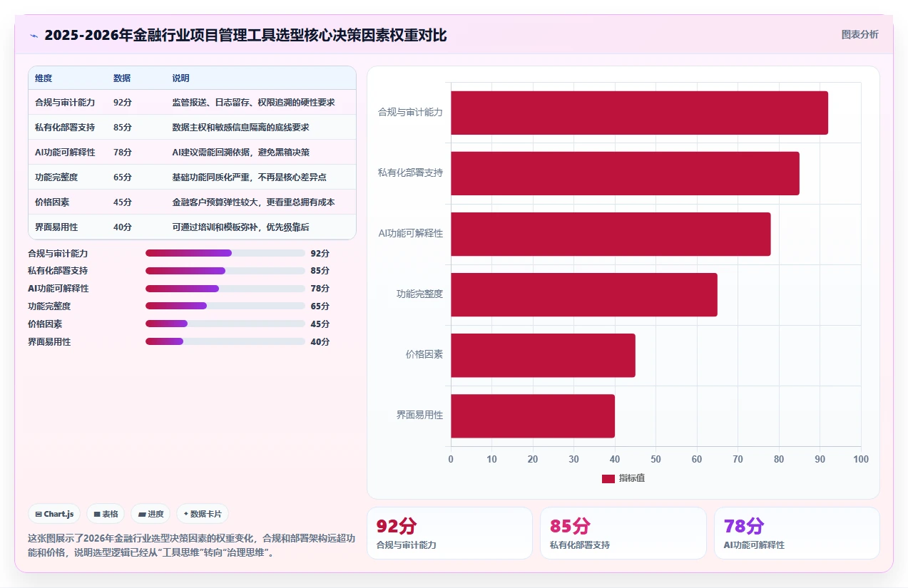Click the 功能完整度 chart bar
Image resolution: width=908 pixels, height=588 pixels.
[584, 294]
